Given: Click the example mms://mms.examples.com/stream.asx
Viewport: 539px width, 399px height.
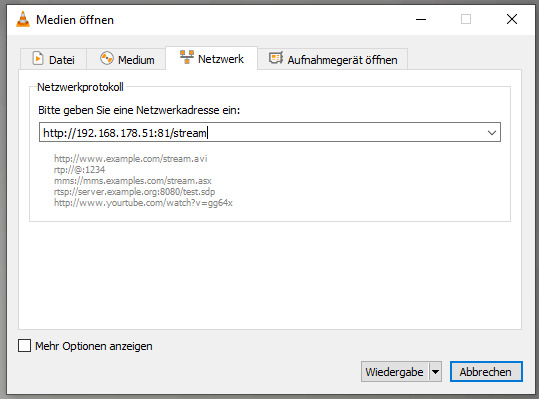Looking at the screenshot, I should coord(133,181).
